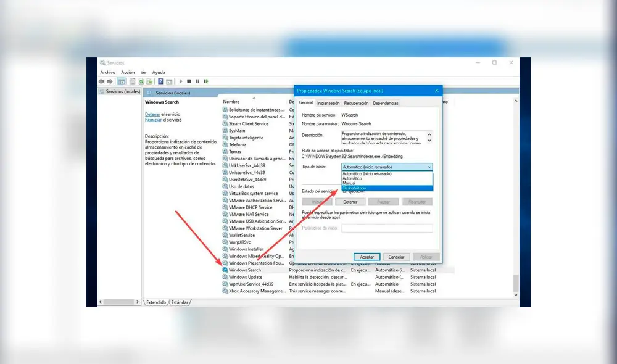The width and height of the screenshot is (617, 364).
Task: Click the Back arrow toolbar icon
Action: (x=102, y=81)
